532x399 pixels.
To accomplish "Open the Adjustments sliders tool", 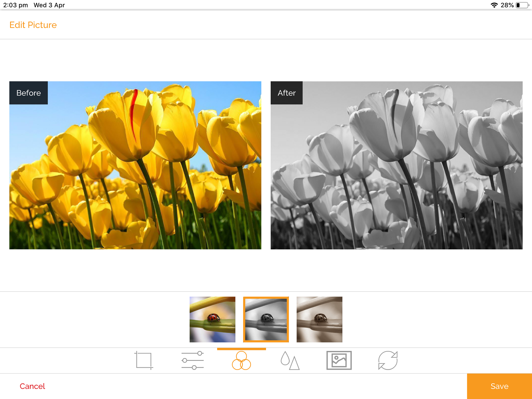I will [x=192, y=360].
